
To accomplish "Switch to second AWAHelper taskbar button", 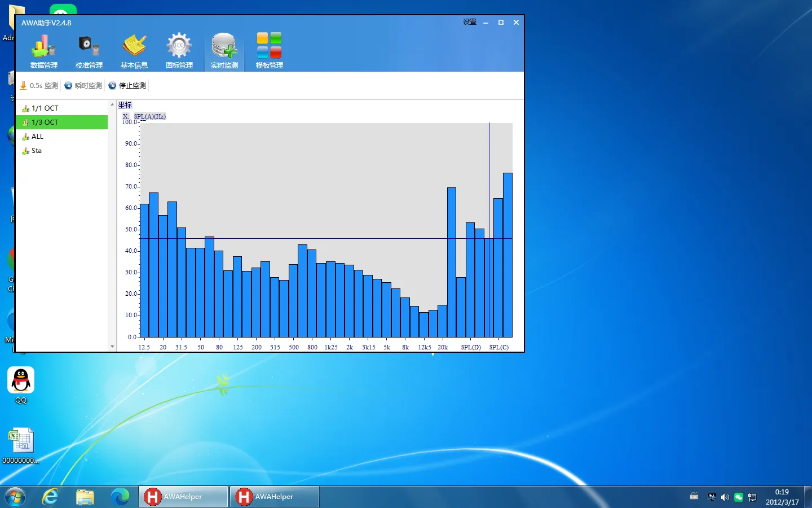I will [x=275, y=497].
